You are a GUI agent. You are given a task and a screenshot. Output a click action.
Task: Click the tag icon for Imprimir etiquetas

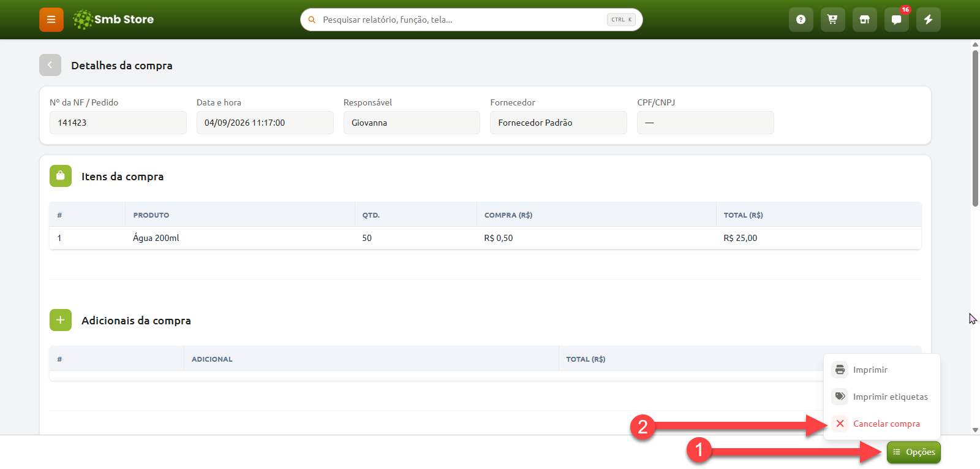point(840,397)
